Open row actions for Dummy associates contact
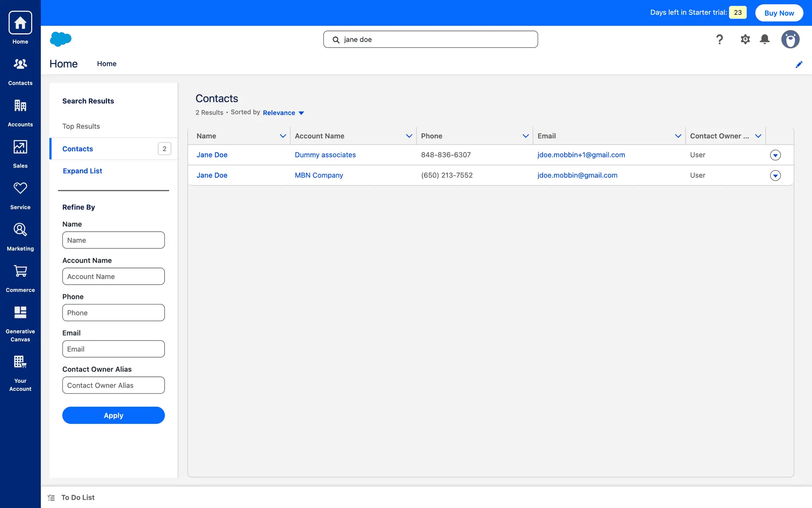Screen dimensions: 812x508 pos(775,155)
